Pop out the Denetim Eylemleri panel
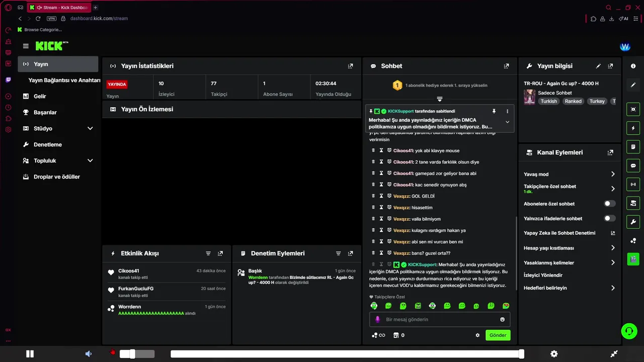 [x=351, y=253]
